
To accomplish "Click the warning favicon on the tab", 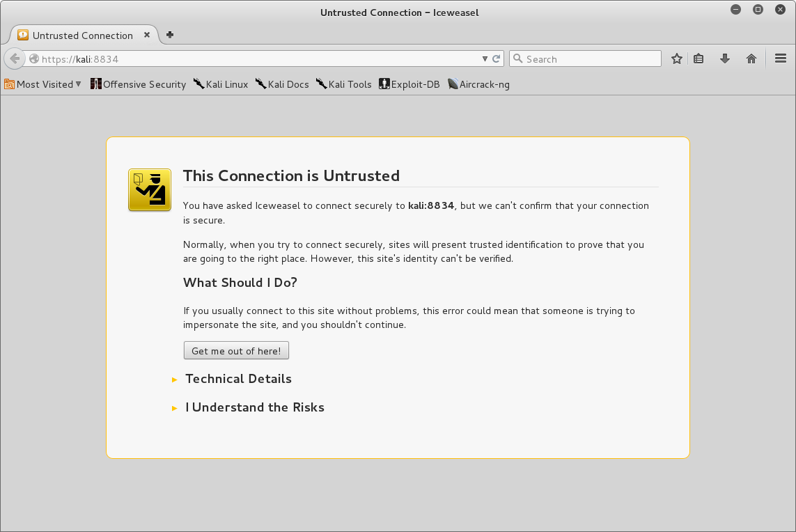I will click(23, 35).
